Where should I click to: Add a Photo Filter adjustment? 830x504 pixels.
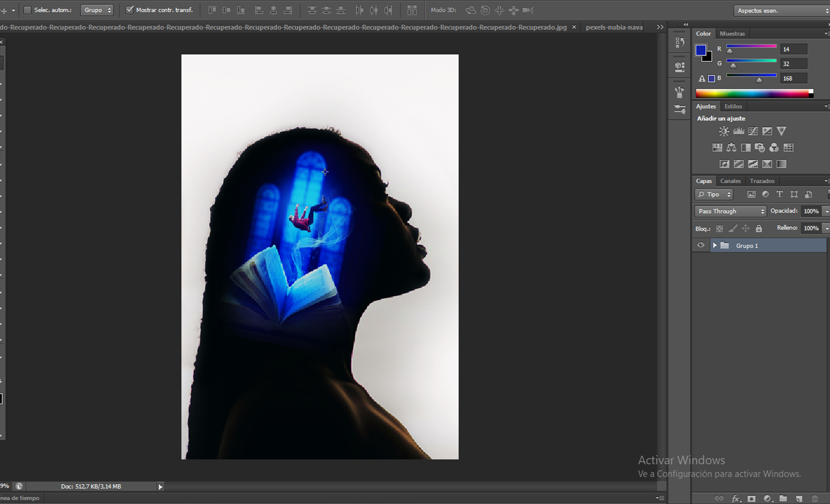pos(760,148)
